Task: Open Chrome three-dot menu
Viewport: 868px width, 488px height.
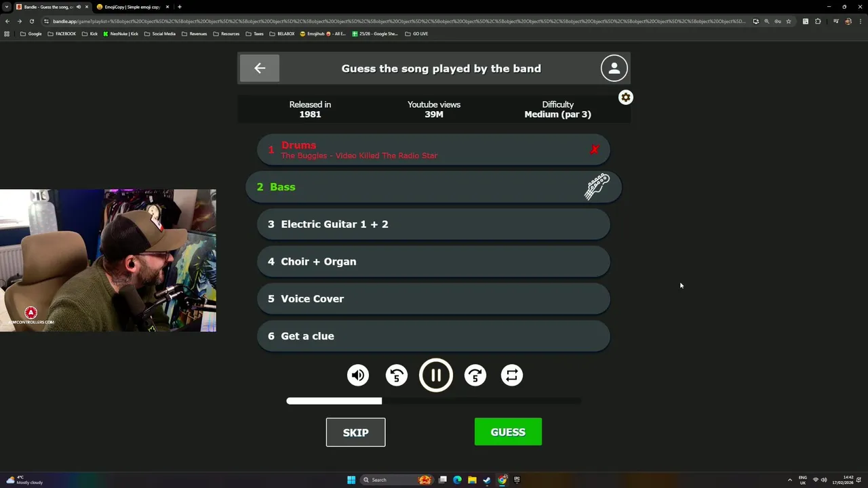Action: point(860,21)
